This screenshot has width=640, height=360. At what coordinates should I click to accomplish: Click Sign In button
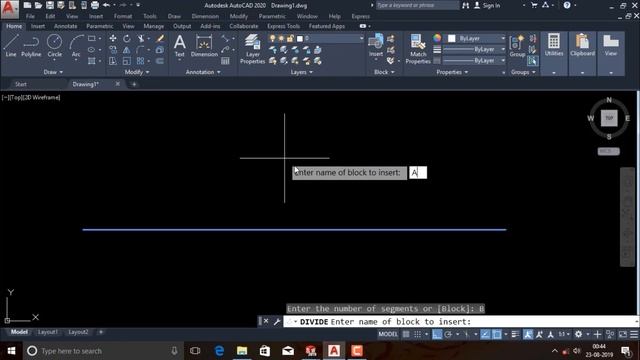click(x=487, y=5)
